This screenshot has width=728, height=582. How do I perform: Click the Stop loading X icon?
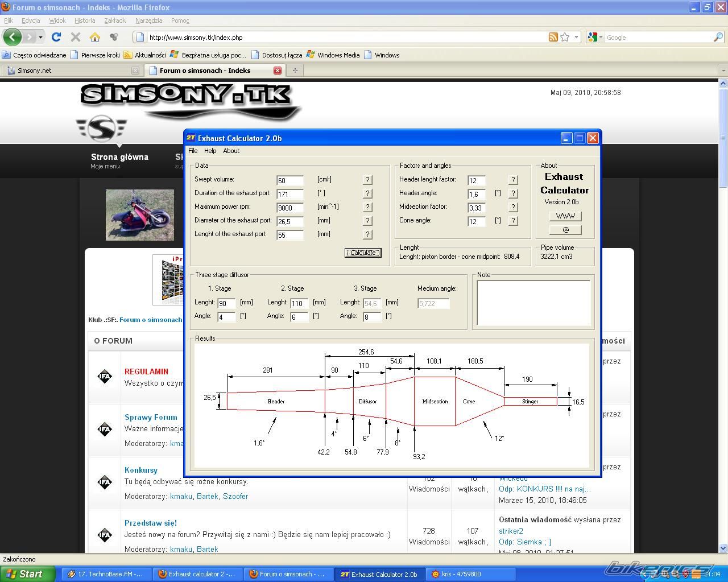[75, 37]
